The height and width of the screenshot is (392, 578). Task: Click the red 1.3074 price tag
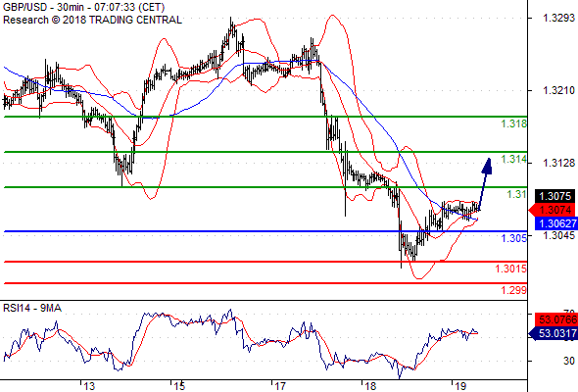pyautogui.click(x=553, y=210)
